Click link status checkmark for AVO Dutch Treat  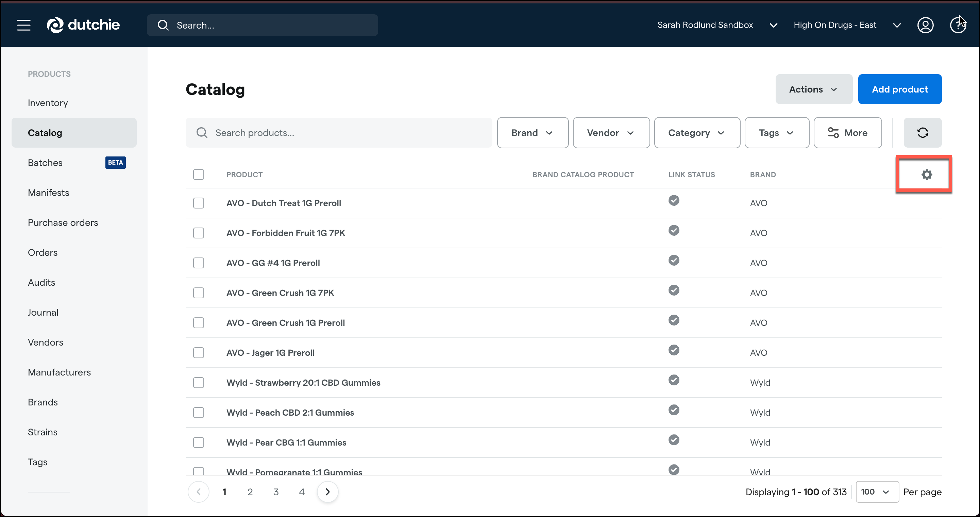point(674,200)
